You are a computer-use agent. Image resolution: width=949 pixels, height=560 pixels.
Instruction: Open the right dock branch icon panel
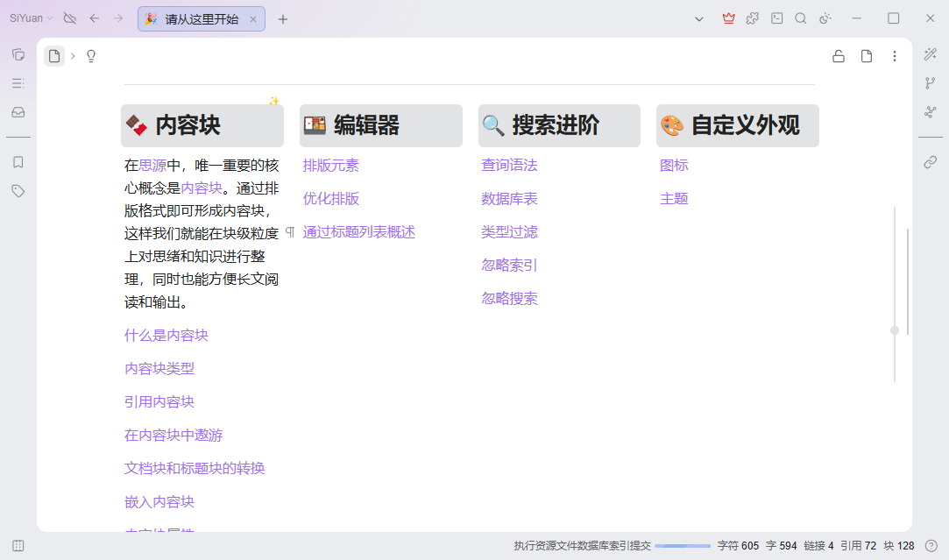[x=931, y=83]
